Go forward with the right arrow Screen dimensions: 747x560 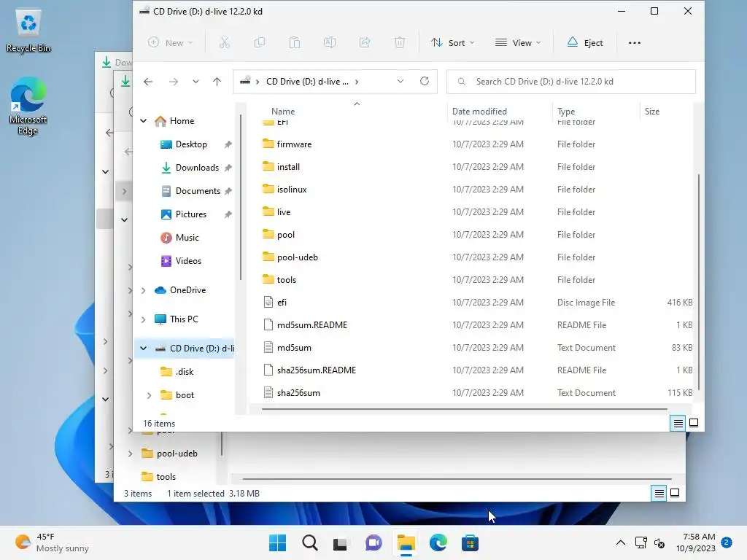pos(174,82)
